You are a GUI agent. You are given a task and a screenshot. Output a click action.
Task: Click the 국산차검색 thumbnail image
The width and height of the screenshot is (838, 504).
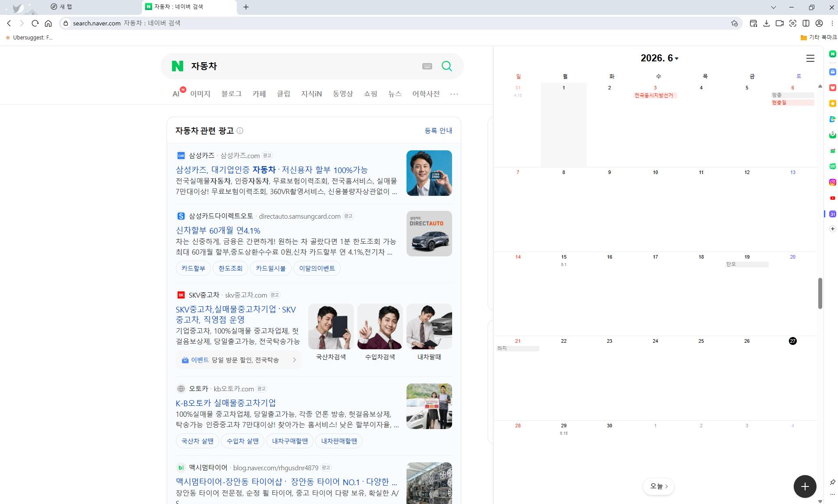click(x=331, y=327)
